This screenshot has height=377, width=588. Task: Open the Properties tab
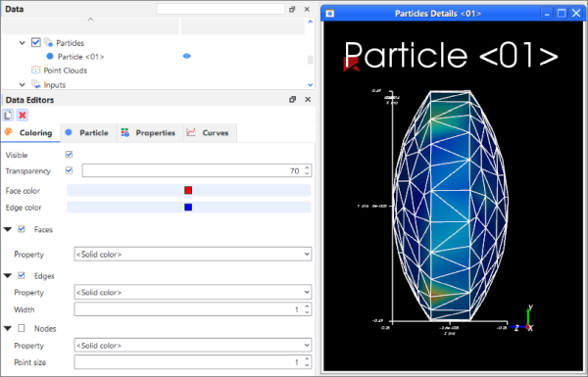pyautogui.click(x=150, y=132)
